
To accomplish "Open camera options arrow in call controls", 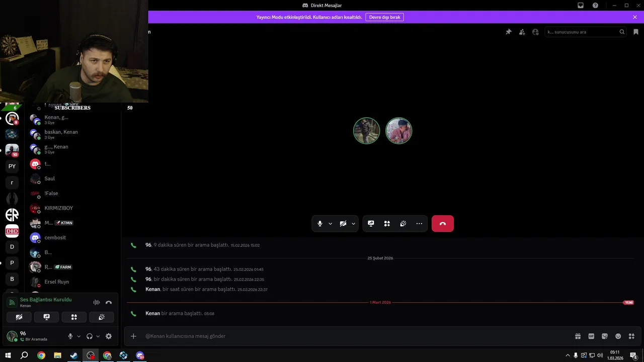I will point(353,224).
